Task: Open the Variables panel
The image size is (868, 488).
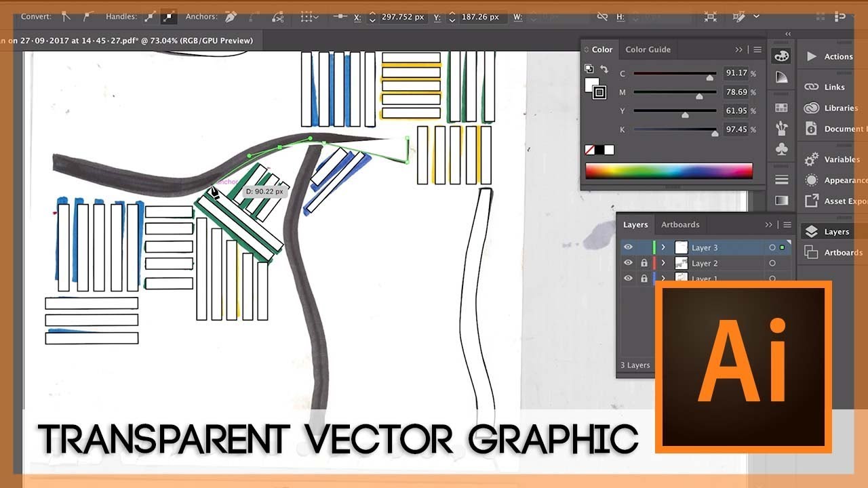Action: pyautogui.click(x=832, y=159)
